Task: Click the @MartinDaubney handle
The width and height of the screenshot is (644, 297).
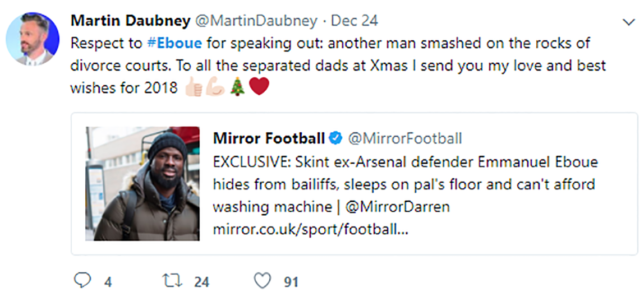Action: 256,21
